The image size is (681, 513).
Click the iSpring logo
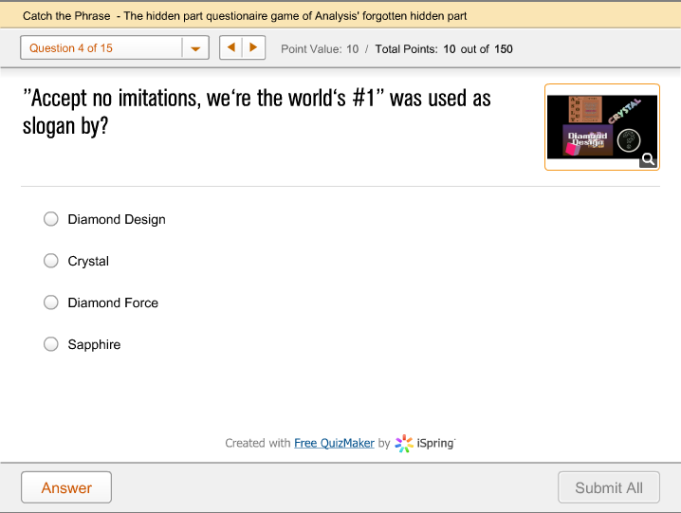point(425,443)
